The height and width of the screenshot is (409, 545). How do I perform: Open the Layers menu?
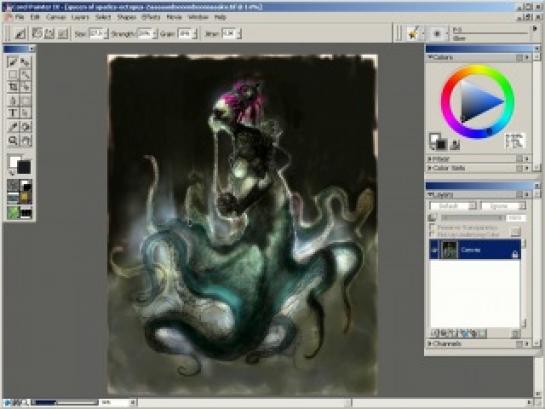(80, 17)
